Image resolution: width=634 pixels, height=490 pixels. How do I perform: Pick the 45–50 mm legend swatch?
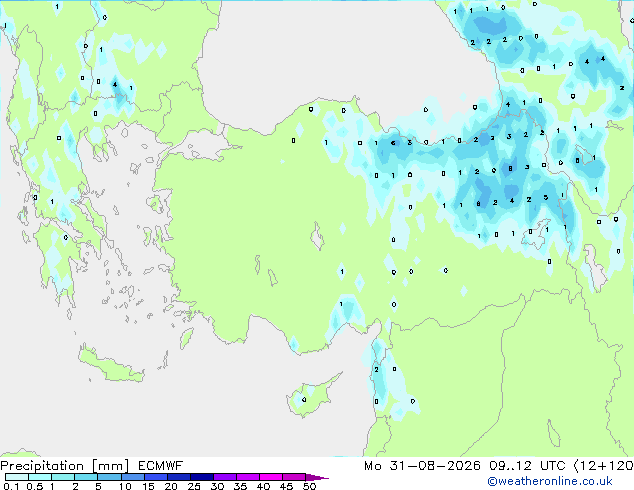(294, 477)
